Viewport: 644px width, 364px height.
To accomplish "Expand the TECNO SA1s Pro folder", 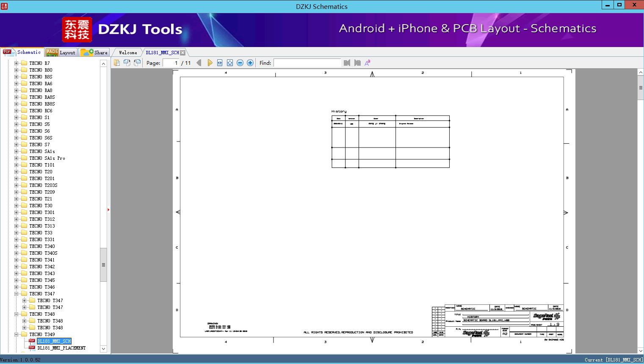I will [x=16, y=158].
